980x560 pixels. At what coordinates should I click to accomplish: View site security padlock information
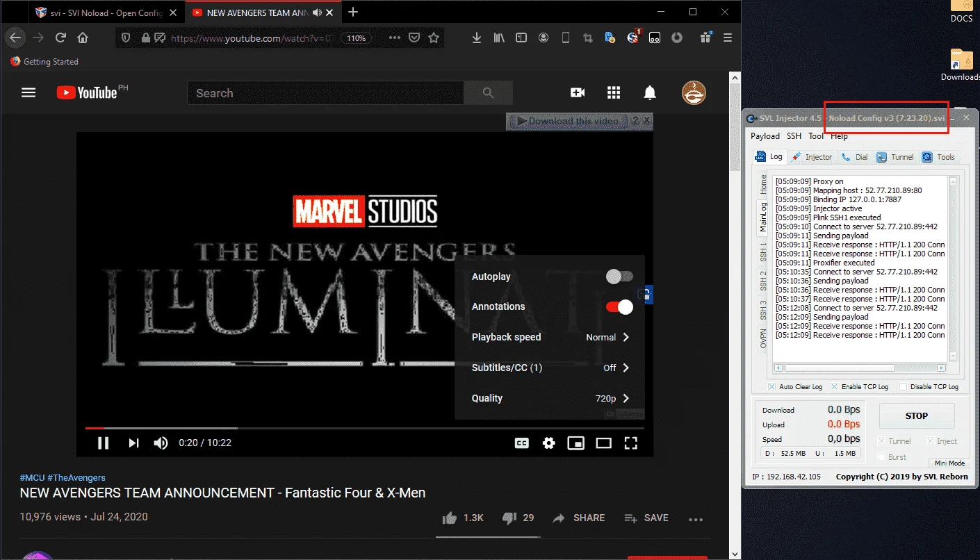(x=145, y=38)
